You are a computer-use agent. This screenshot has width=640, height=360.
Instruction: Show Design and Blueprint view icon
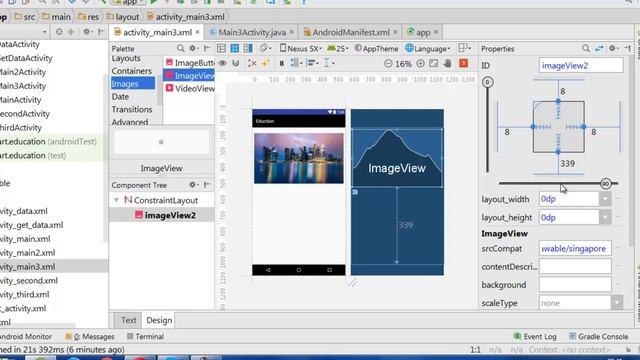[248, 49]
